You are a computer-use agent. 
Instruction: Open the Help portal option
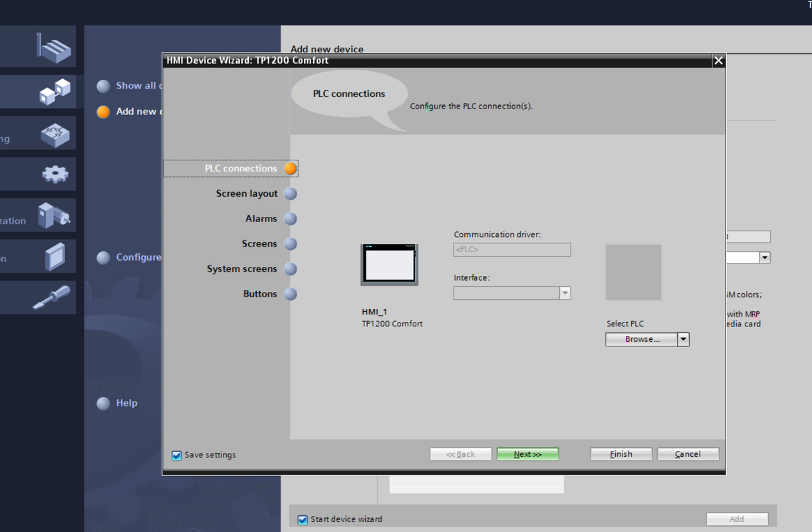click(127, 403)
